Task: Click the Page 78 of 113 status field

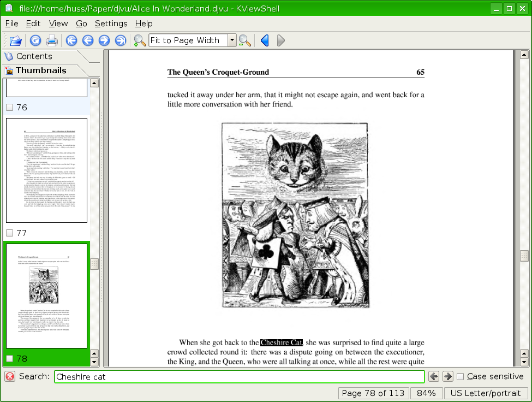Action: pos(373,393)
